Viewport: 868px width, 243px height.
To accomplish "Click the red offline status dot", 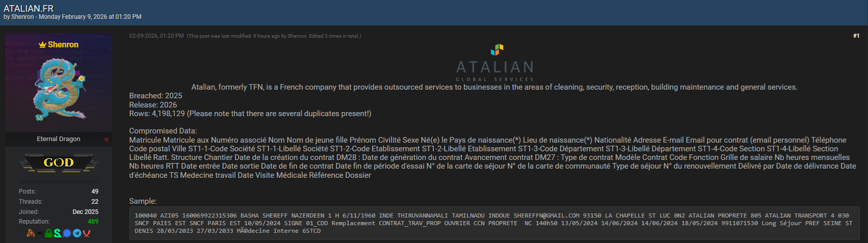I will pyautogui.click(x=107, y=139).
